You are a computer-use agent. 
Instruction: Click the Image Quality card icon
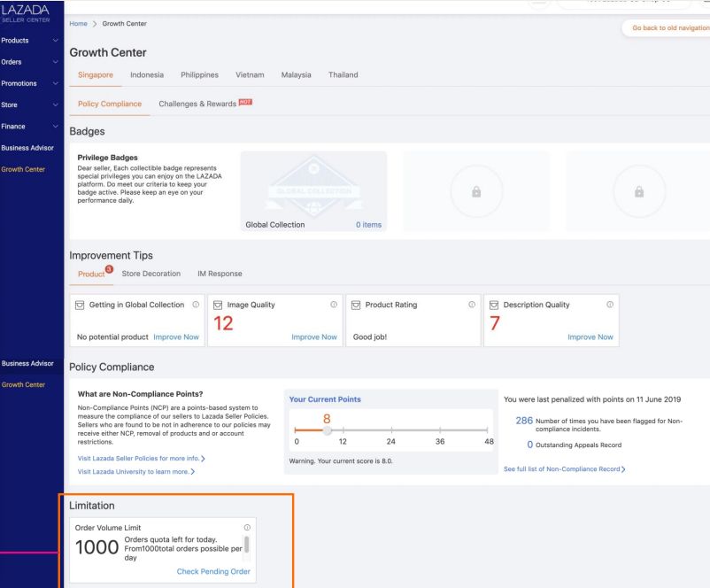218,305
